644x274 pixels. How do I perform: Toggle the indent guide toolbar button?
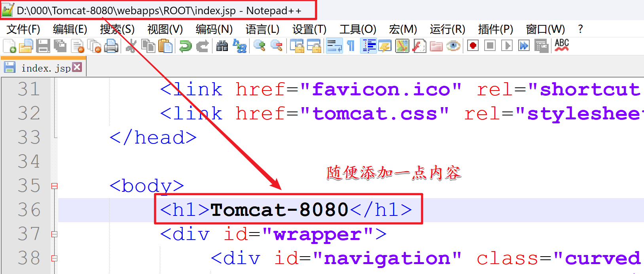[368, 46]
